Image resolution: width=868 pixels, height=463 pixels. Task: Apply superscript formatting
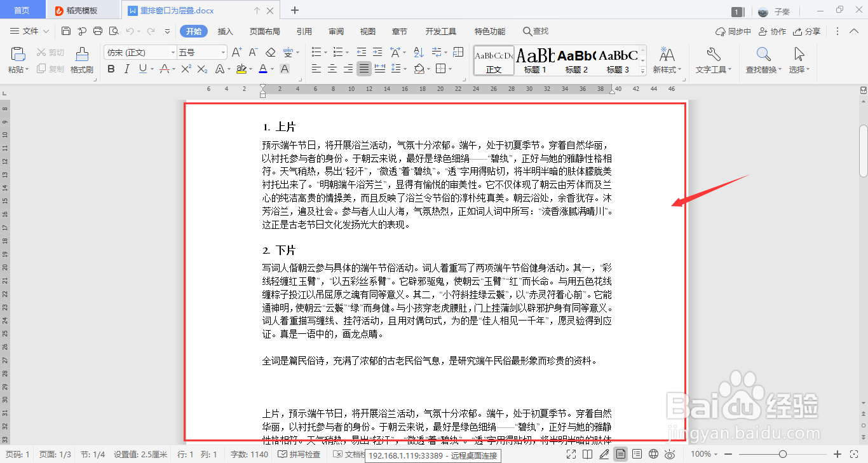pos(187,69)
